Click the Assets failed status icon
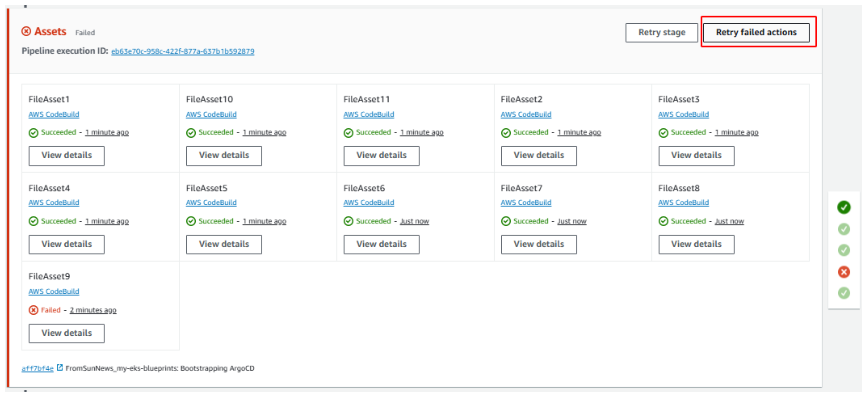The image size is (868, 397). (26, 31)
